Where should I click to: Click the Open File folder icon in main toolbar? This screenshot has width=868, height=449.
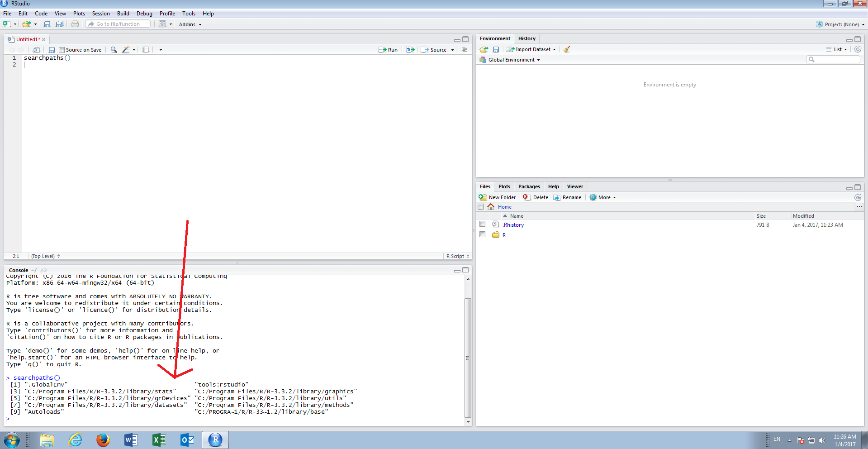27,24
